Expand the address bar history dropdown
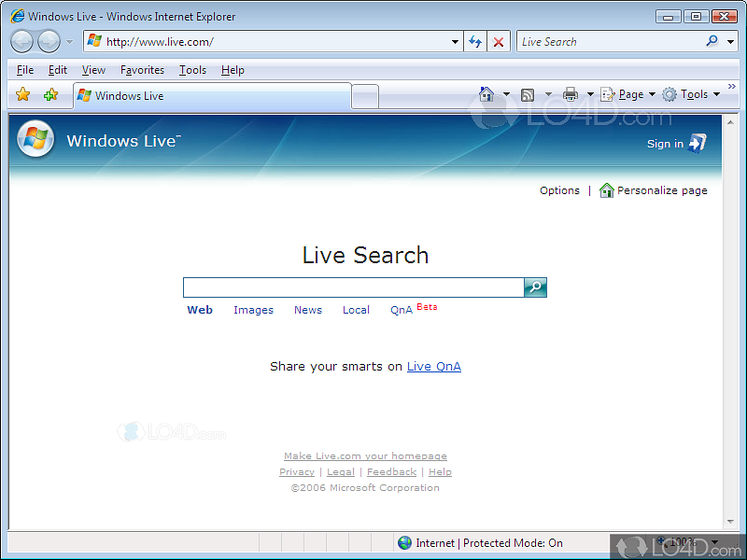 [455, 42]
